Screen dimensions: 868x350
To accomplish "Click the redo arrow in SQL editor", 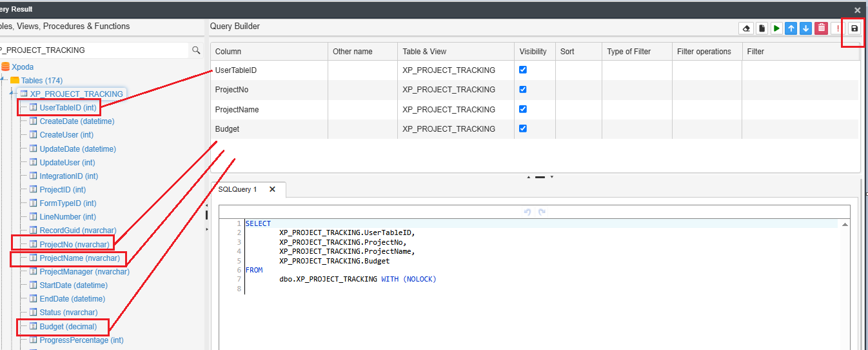I will click(x=542, y=212).
